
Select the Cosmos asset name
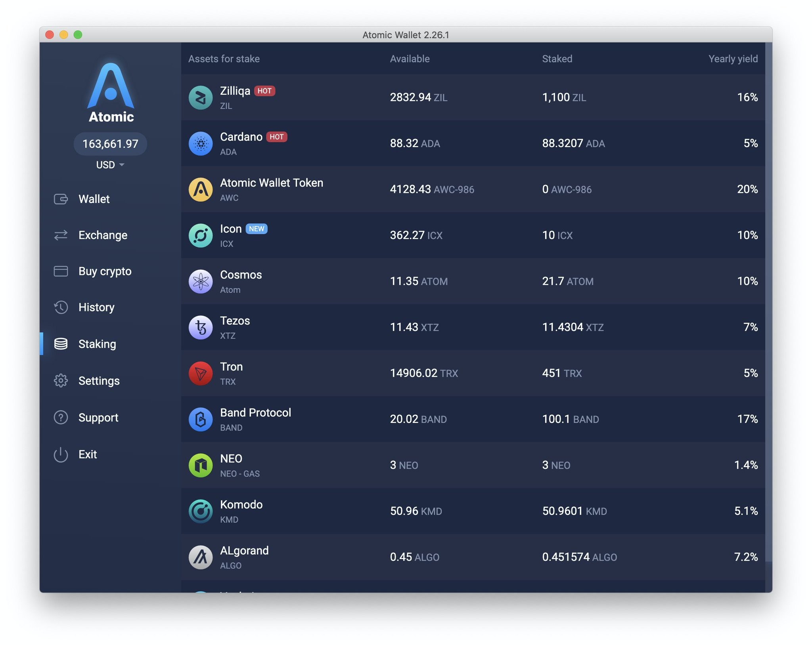click(241, 275)
